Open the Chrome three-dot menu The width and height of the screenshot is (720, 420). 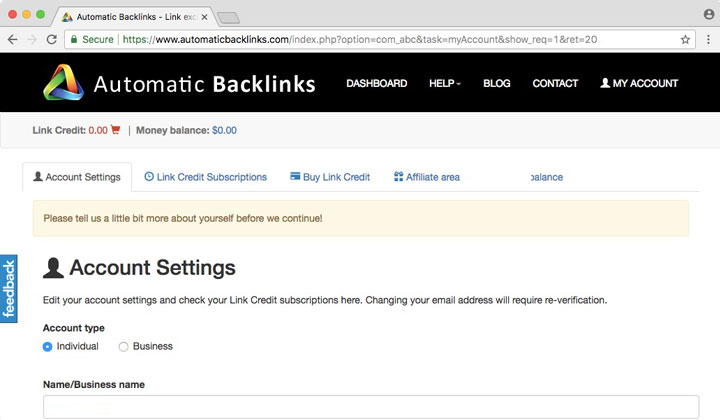pyautogui.click(x=708, y=39)
